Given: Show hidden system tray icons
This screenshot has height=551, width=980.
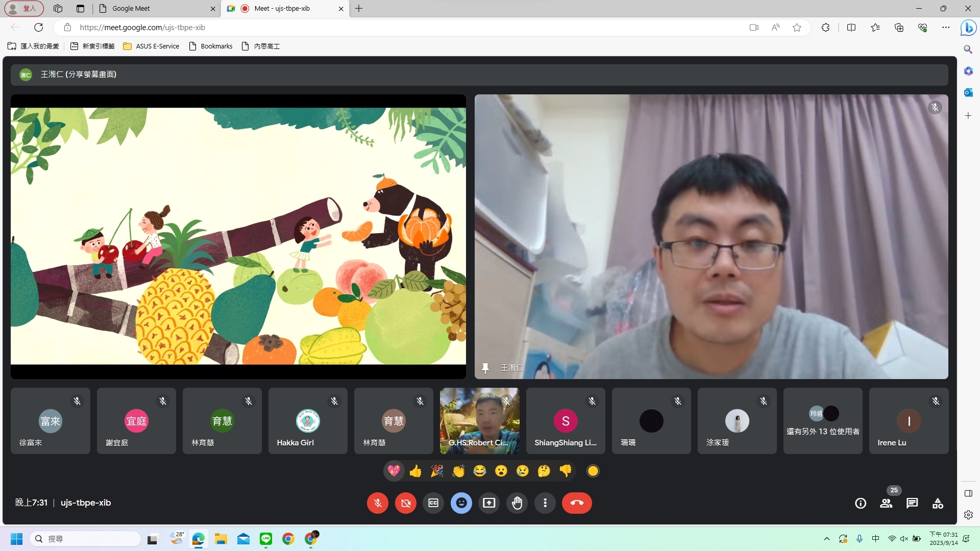Looking at the screenshot, I should (826, 539).
